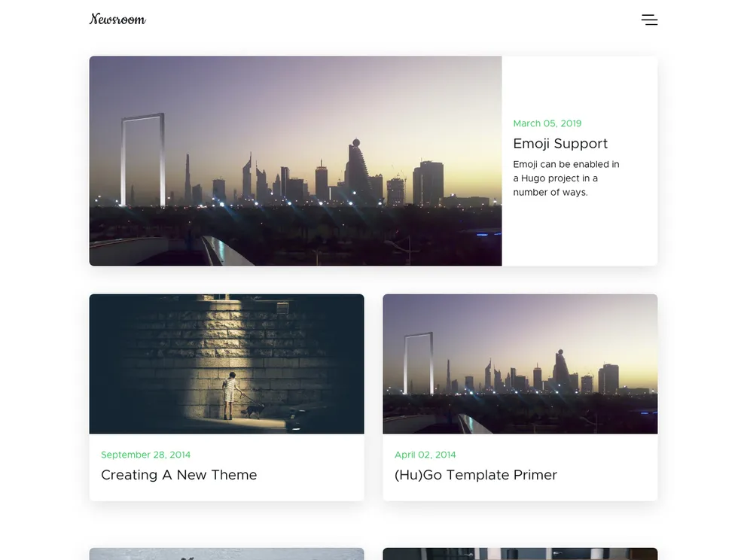Select the Creating A New Theme headline
The height and width of the screenshot is (560, 747).
179,475
